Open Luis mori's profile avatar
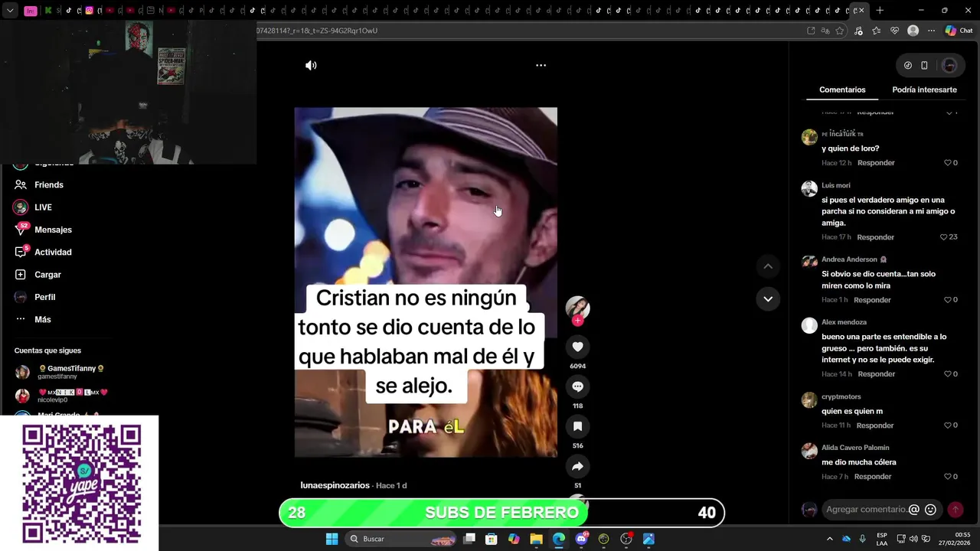The width and height of the screenshot is (980, 551). [x=809, y=189]
